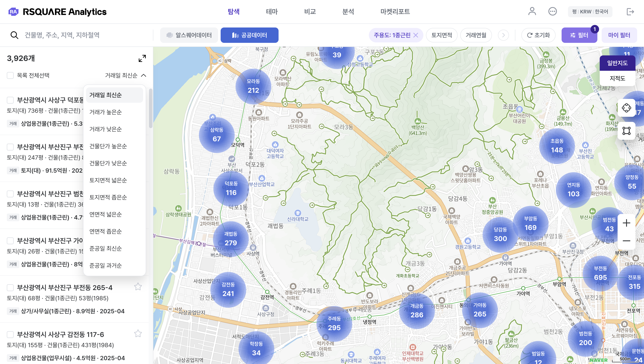This screenshot has height=364, width=644.
Task: Click the map radius search tool
Action: click(626, 108)
